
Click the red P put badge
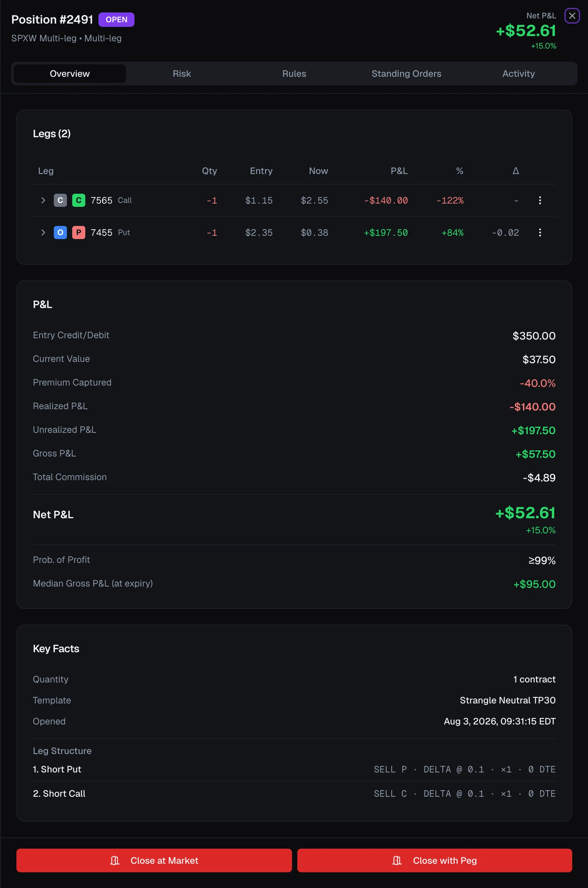(78, 232)
